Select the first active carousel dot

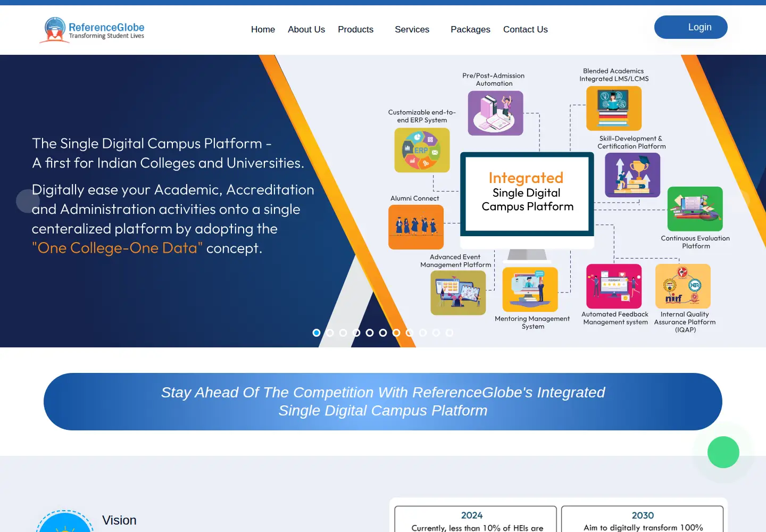317,332
